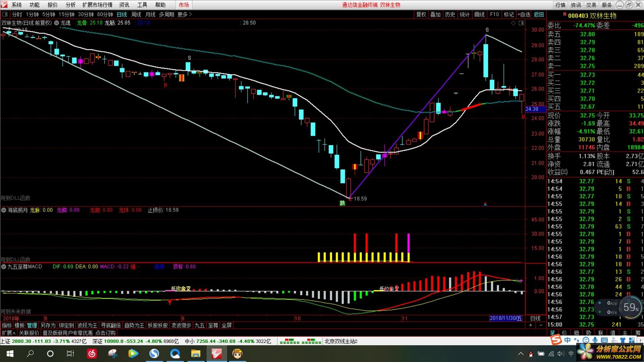Zoom in chart with + button

click(531, 325)
